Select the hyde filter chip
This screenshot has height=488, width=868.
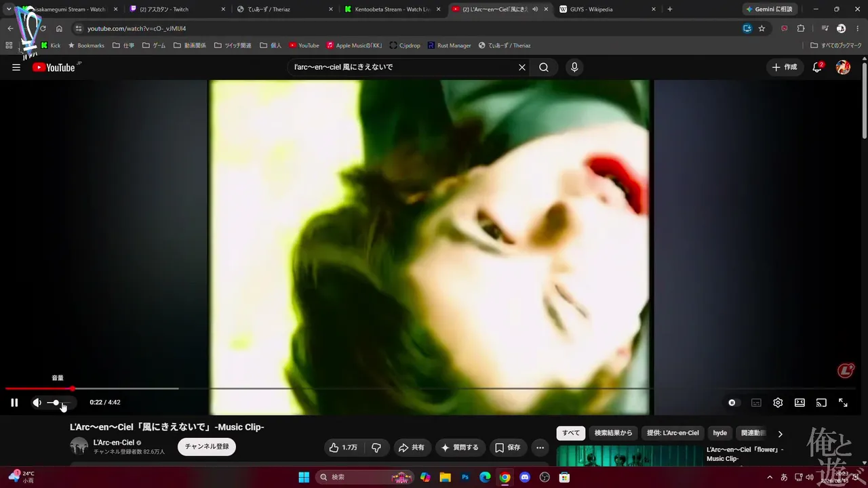(720, 433)
